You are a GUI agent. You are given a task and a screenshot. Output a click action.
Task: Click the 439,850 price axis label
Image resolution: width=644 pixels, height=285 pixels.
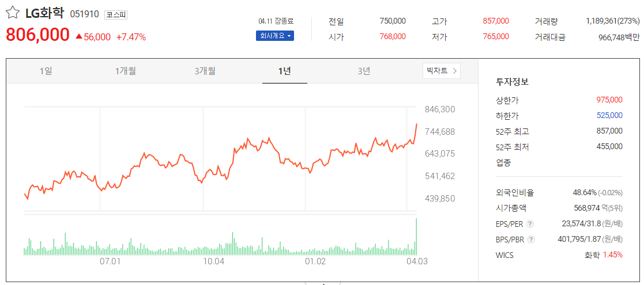click(440, 199)
